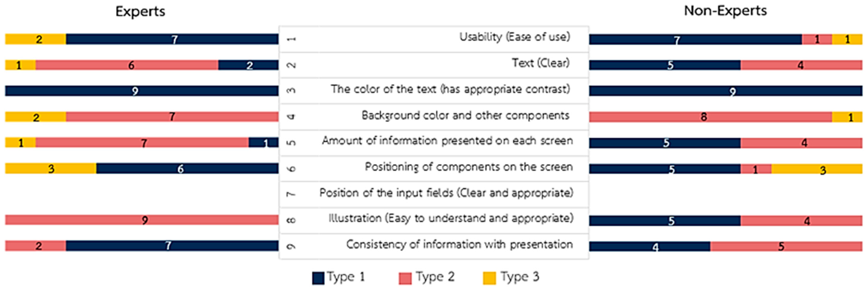This screenshot has width=868, height=289.
Task: Click Non-Experts' pink segment valued 5 in Consistency row
Action: pyautogui.click(x=786, y=246)
